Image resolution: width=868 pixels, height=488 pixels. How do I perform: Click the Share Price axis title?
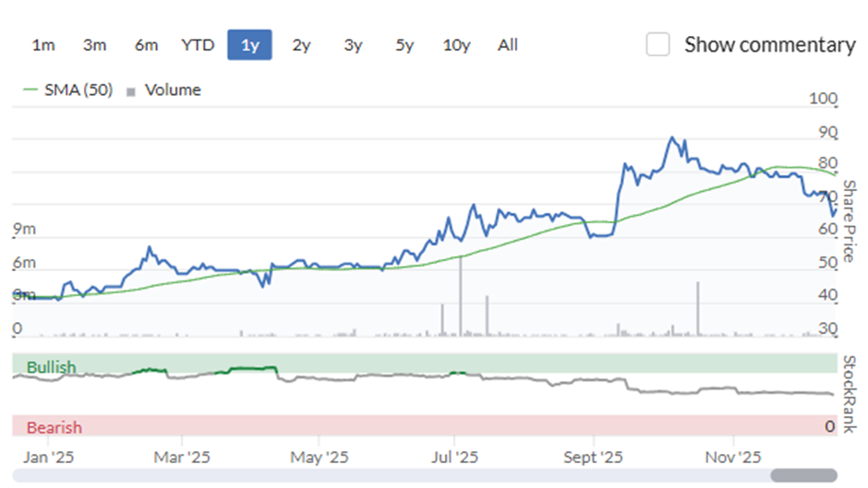[849, 220]
